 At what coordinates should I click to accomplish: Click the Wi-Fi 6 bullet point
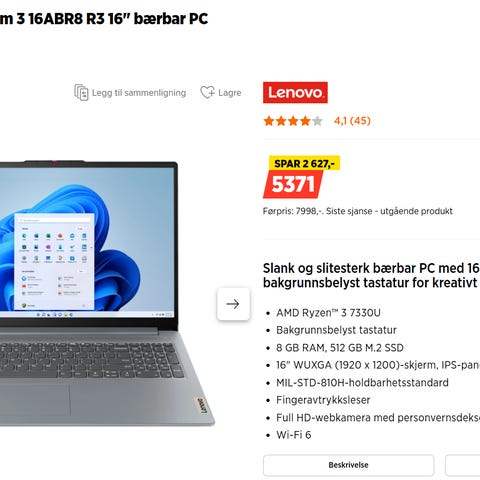(x=294, y=435)
